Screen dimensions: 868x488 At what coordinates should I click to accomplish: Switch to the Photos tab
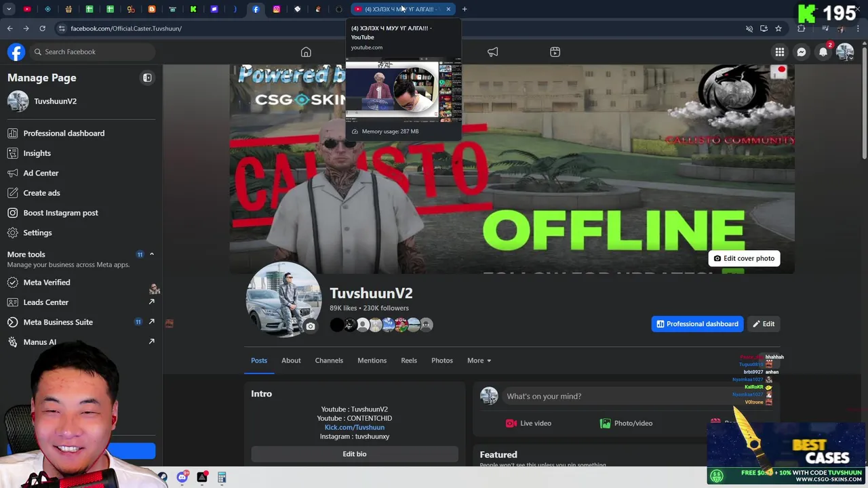(442, 361)
